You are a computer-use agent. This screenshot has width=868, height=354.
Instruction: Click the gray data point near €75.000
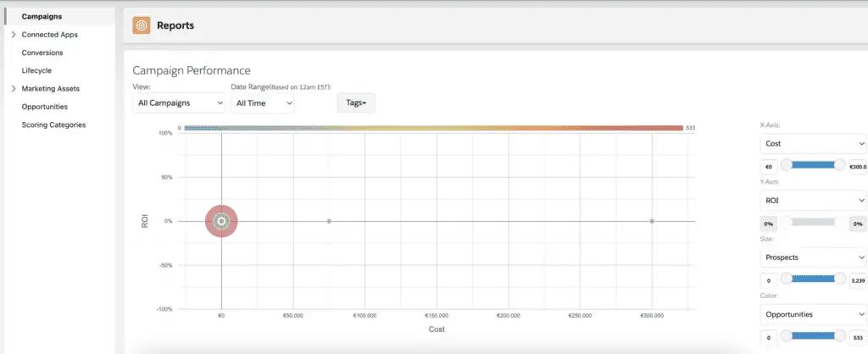329,221
